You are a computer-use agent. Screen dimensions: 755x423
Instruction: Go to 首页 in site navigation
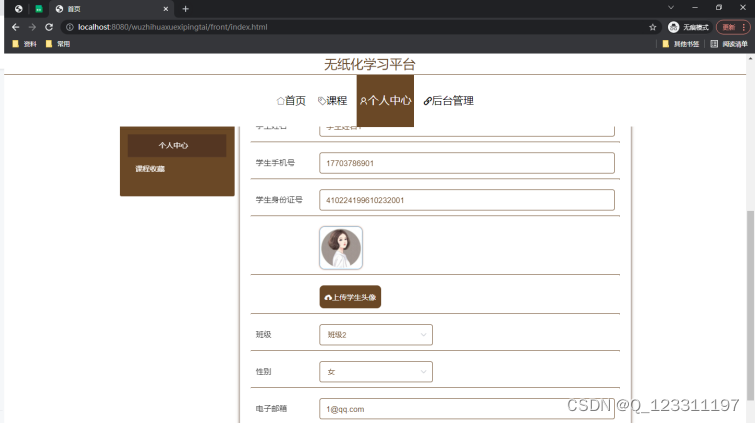point(291,101)
